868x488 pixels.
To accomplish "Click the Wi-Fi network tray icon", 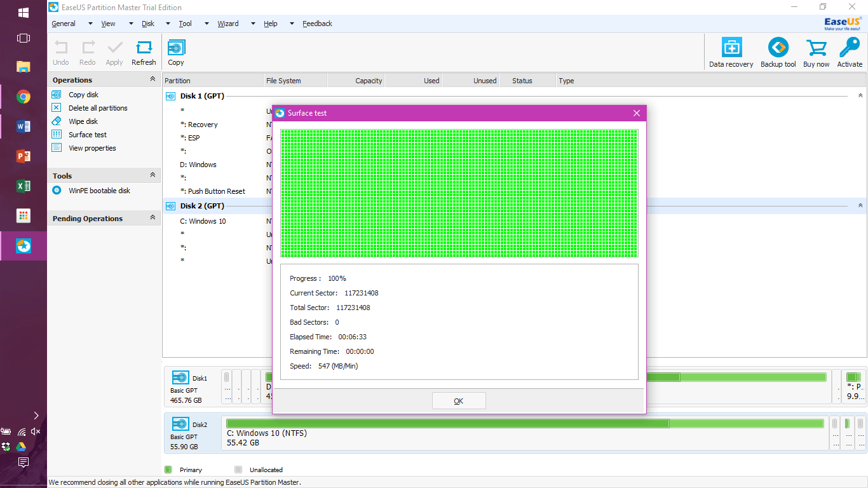I will coord(22,431).
